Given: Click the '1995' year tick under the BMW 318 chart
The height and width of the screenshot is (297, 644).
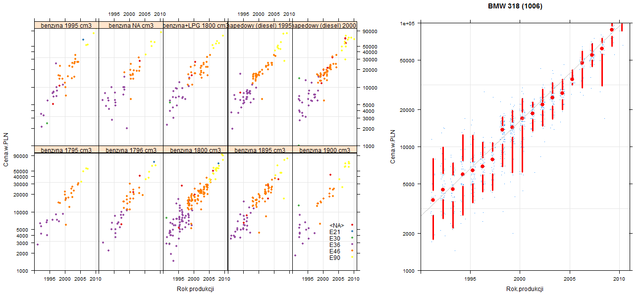Looking at the screenshot, I should [470, 279].
